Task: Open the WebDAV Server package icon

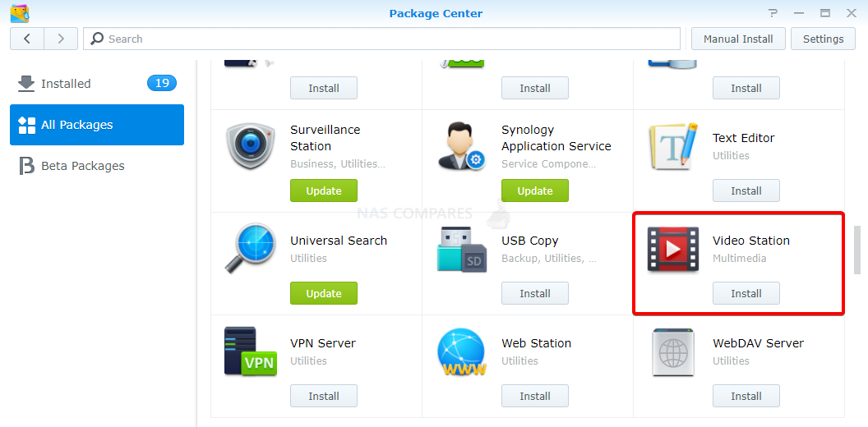Action: (673, 351)
